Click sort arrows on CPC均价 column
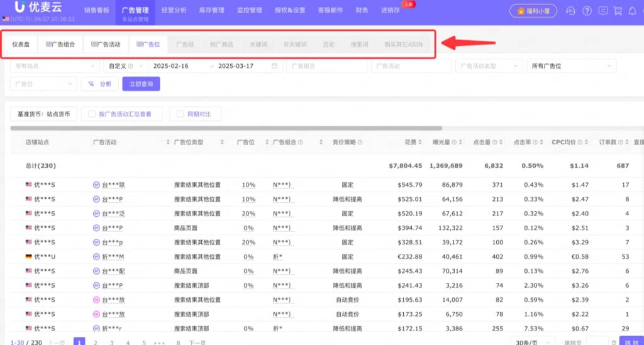Screen dimensions: 644x345 586,143
